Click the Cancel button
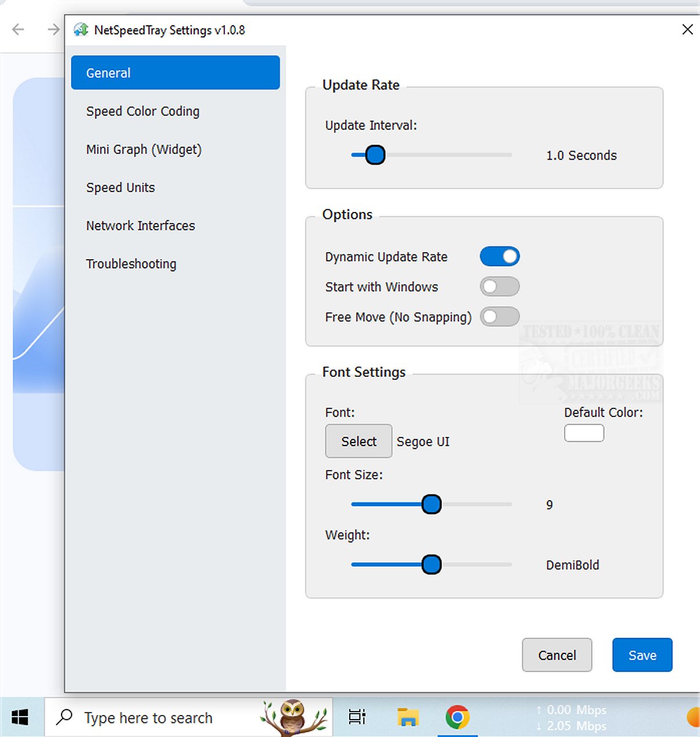Screen dimensions: 700x737 click(x=557, y=655)
